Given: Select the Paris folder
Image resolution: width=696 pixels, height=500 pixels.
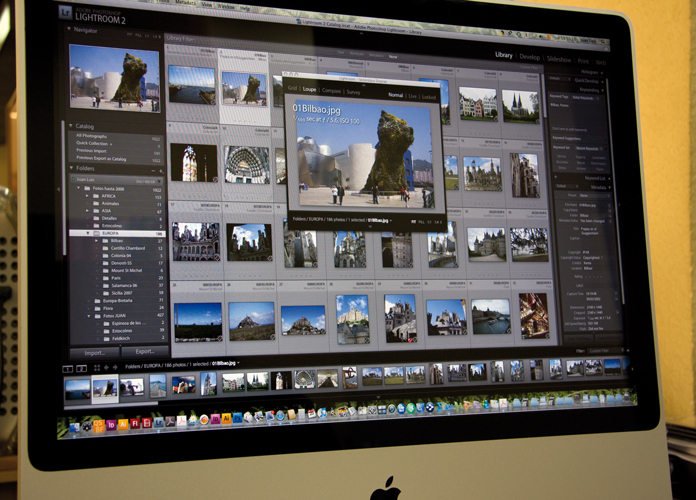Looking at the screenshot, I should click(116, 278).
